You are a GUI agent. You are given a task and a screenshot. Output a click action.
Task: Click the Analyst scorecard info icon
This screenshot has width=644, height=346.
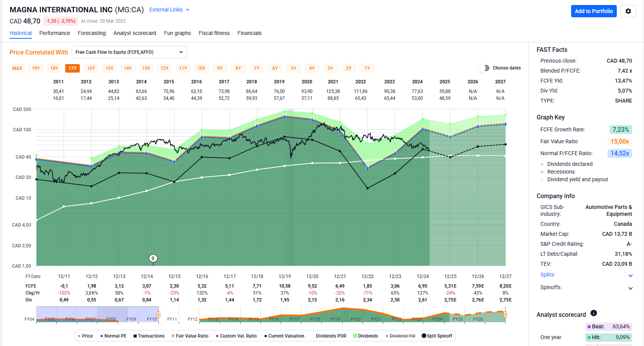[x=593, y=313]
